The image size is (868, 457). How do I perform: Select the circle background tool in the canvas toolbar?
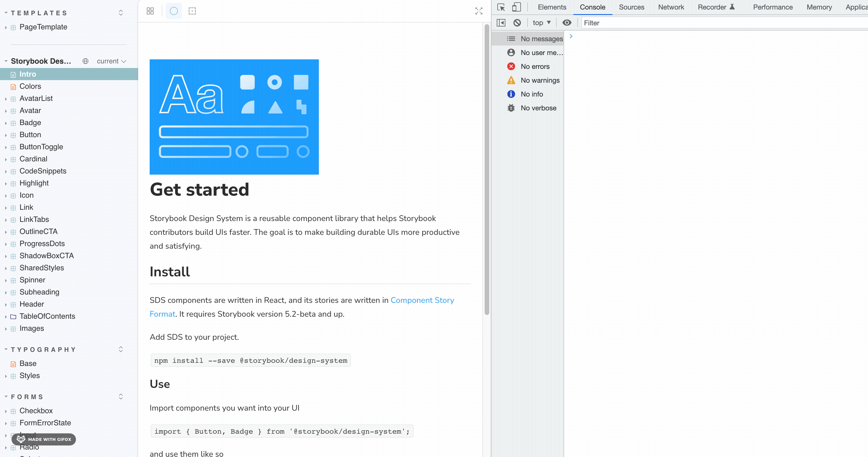click(x=174, y=11)
